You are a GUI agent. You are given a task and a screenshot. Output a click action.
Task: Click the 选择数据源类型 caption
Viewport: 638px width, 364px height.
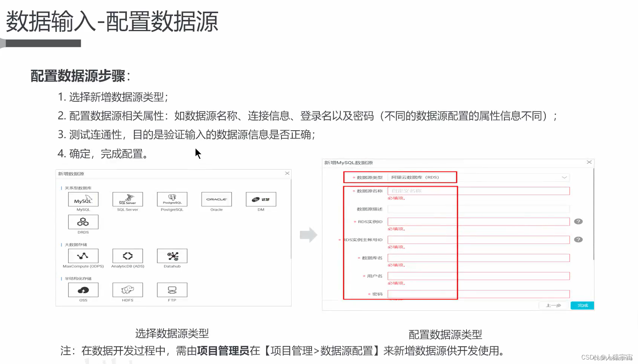(x=172, y=333)
